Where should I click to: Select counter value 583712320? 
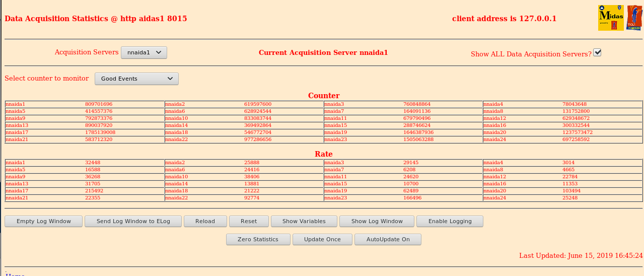tap(99, 140)
